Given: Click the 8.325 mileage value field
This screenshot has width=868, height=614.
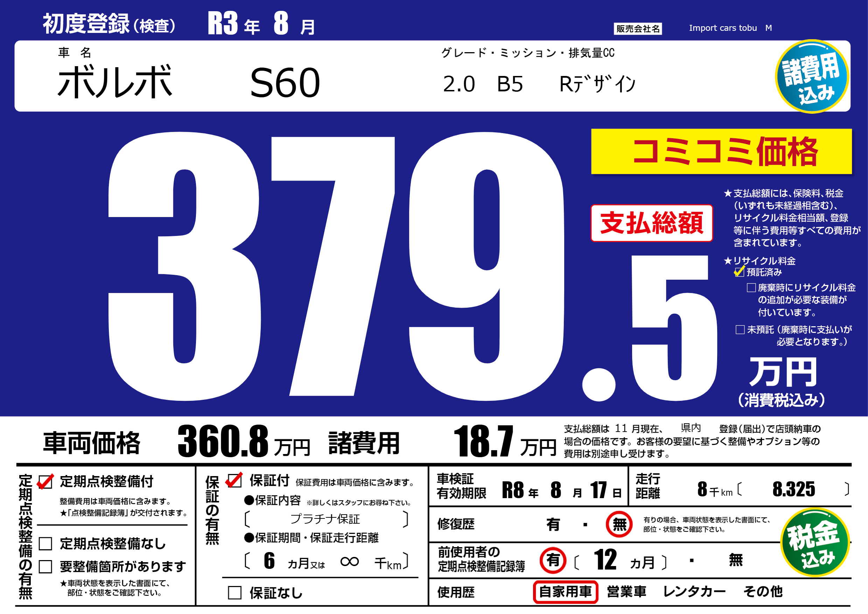Looking at the screenshot, I should [793, 489].
